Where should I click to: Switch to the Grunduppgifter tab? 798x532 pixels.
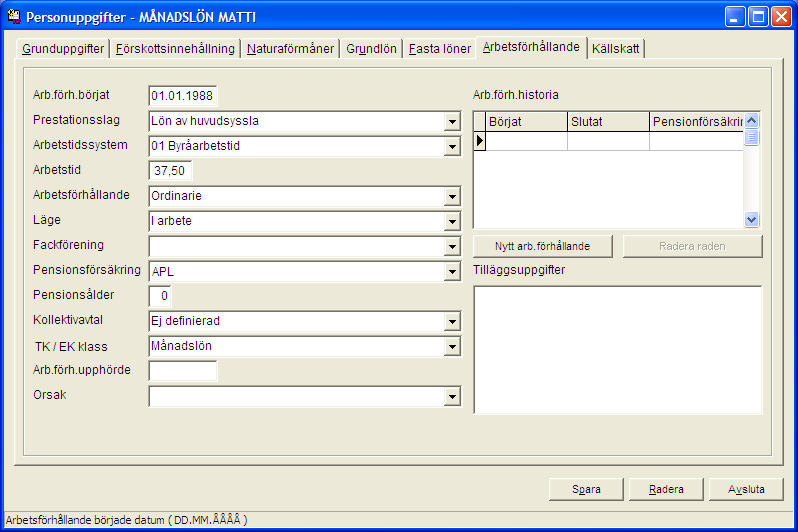63,49
